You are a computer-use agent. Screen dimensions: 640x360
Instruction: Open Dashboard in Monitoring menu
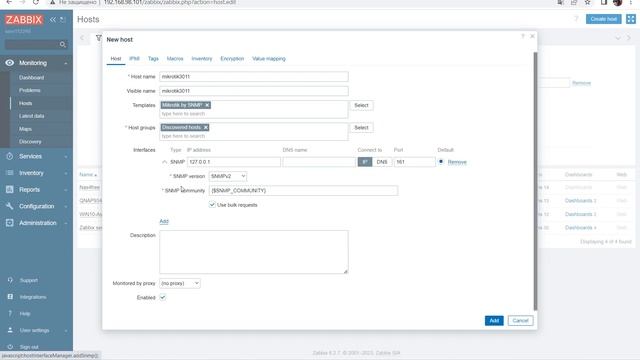click(x=31, y=78)
